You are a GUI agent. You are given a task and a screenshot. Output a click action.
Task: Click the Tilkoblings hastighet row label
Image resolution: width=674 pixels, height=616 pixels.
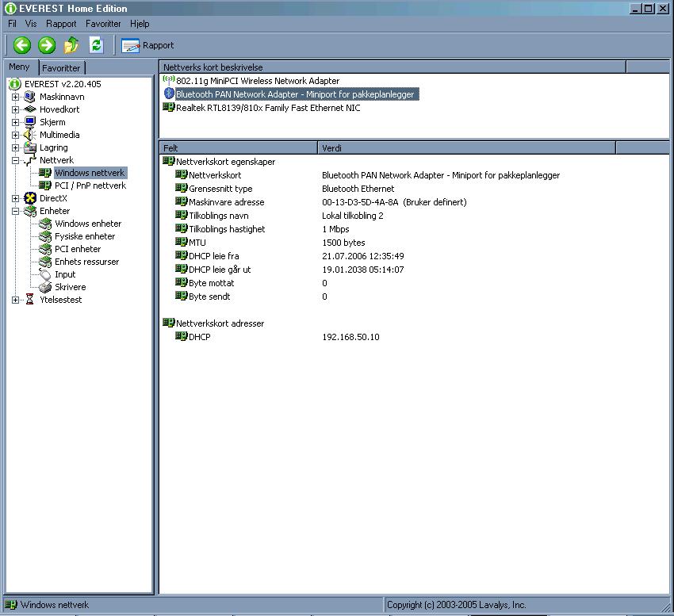(x=227, y=229)
